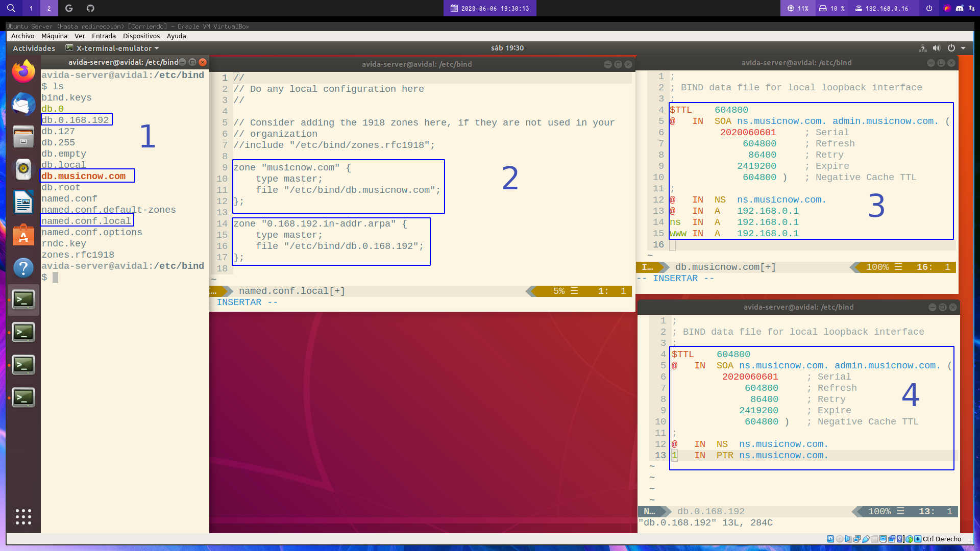Click the shell prompt cursor in the ls terminal
The height and width of the screenshot is (551, 980).
[55, 278]
